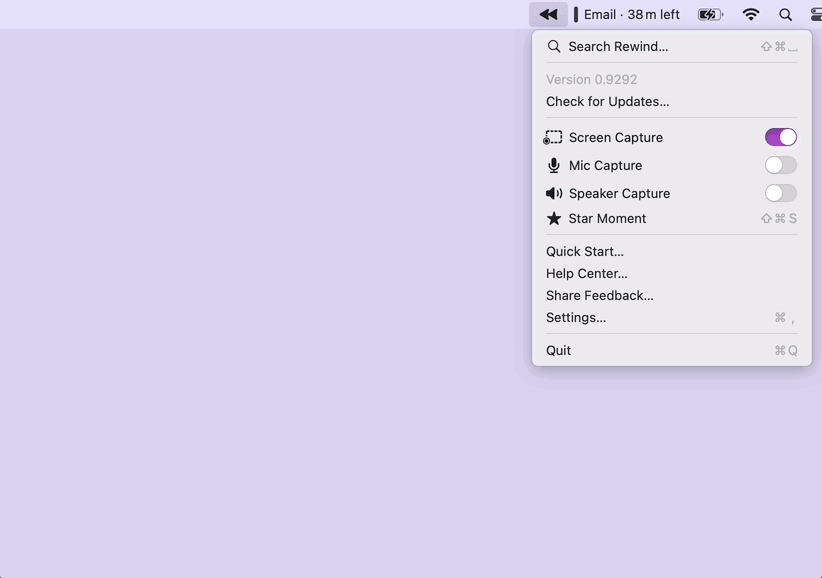Click the Email 38m left status text

tap(631, 14)
